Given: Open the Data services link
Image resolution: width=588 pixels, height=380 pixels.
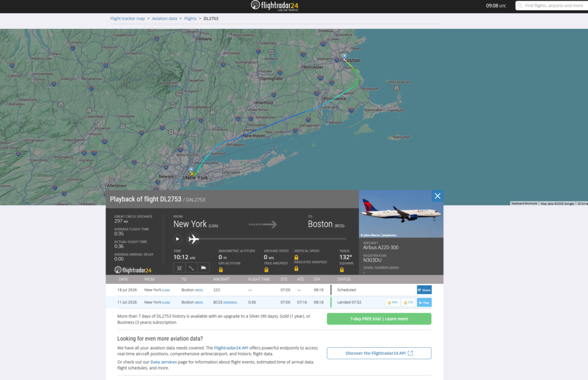Looking at the screenshot, I should [x=164, y=362].
